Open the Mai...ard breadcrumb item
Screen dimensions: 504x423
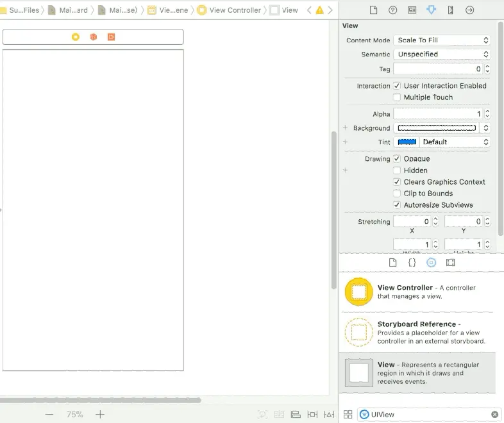[68, 10]
